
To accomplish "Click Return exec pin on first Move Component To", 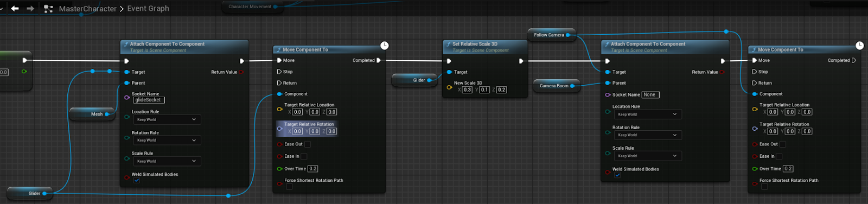I will (x=279, y=83).
